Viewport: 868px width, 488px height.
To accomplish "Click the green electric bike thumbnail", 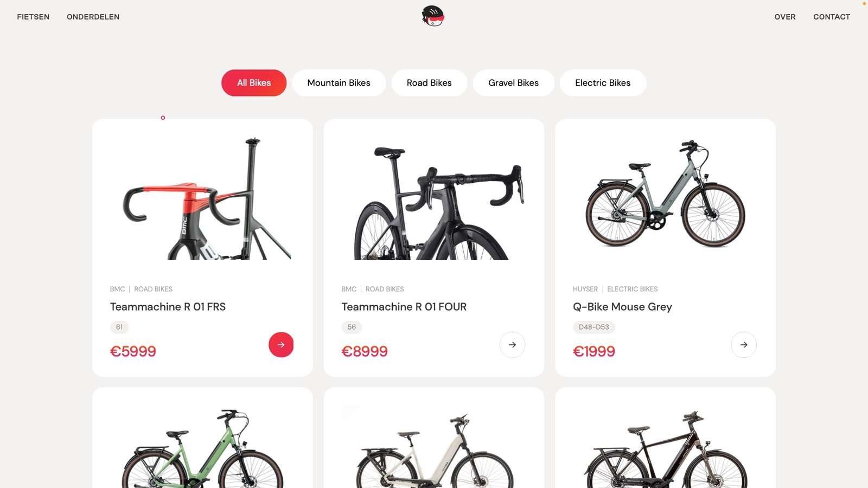I will 202,450.
